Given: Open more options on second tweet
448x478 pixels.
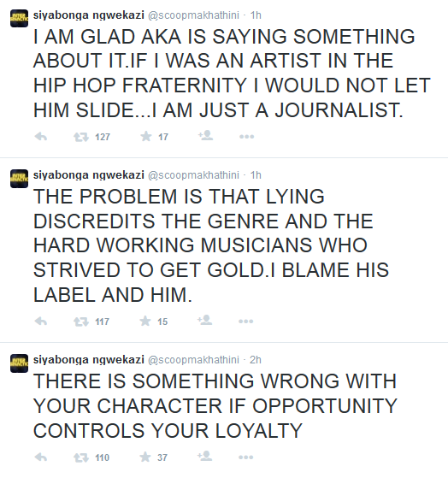Looking at the screenshot, I should click(x=246, y=322).
